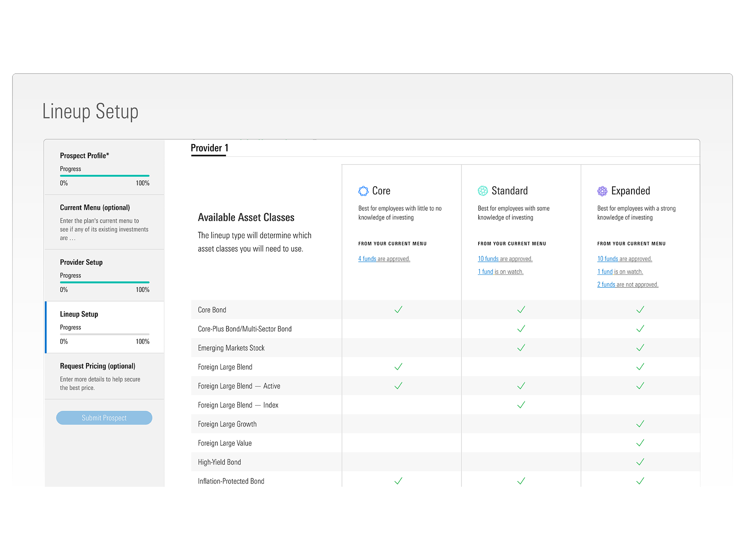
Task: Click the teal Standard lineup icon
Action: (482, 191)
